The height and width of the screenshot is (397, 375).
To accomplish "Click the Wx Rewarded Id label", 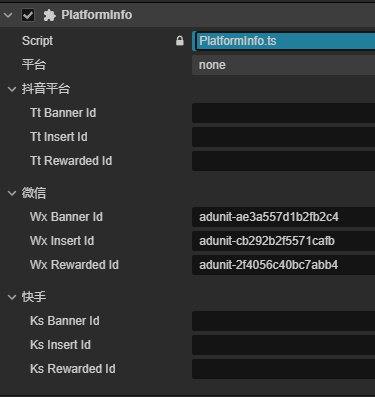I will click(x=74, y=265).
